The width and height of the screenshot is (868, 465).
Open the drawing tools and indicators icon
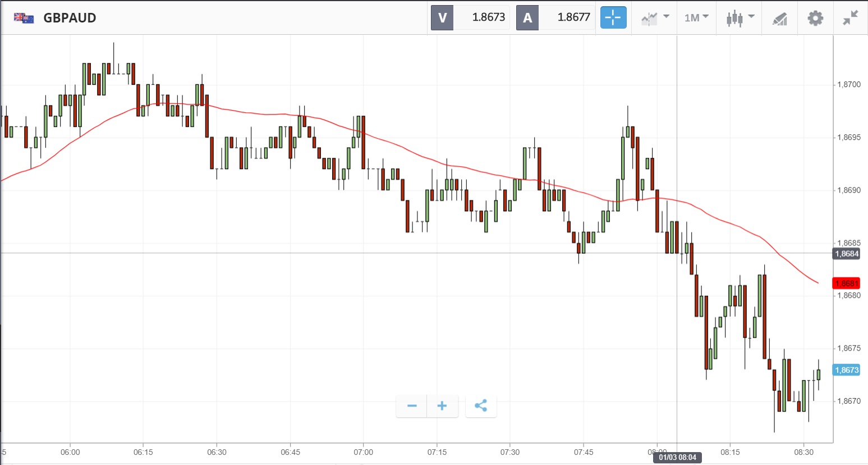779,19
